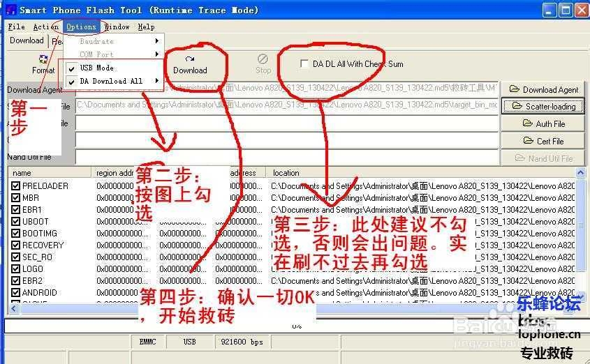
Task: Click the USB status bar entry
Action: (190, 342)
